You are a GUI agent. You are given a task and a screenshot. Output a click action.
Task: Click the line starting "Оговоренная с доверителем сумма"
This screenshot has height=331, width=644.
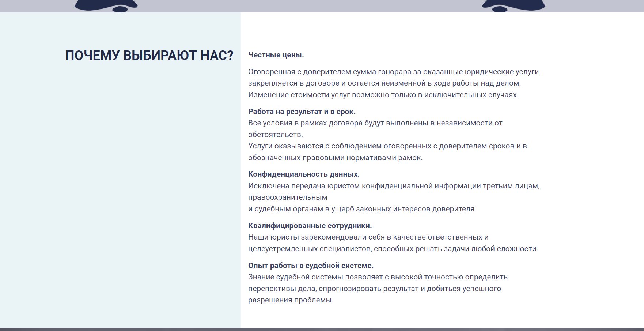coord(393,72)
